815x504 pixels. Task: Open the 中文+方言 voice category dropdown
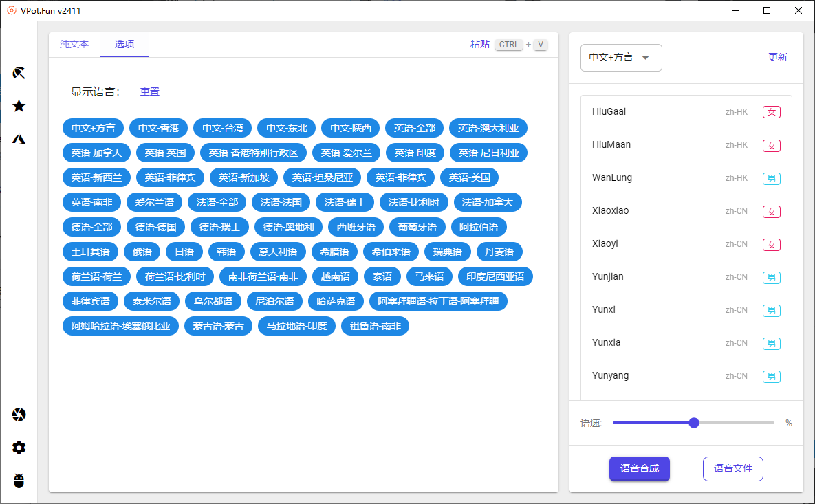[620, 58]
